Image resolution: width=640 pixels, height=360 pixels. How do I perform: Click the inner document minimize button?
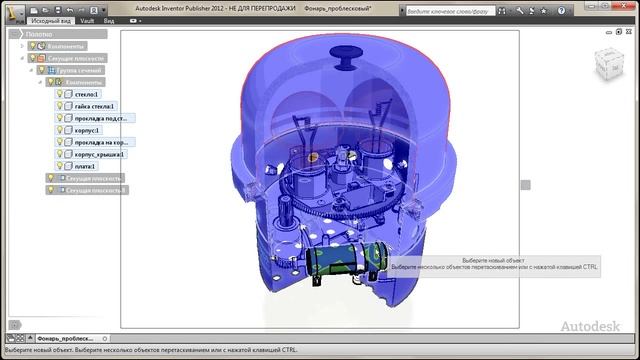[x=609, y=32]
